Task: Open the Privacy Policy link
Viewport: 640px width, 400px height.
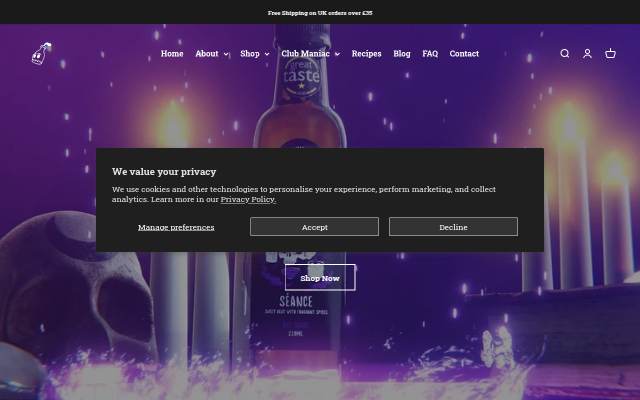Action: pyautogui.click(x=248, y=200)
